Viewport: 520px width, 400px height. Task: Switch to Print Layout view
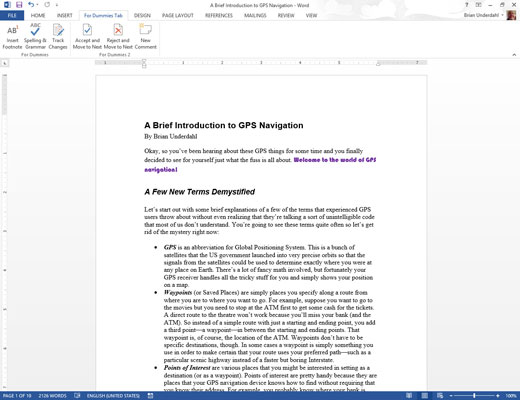coord(425,396)
